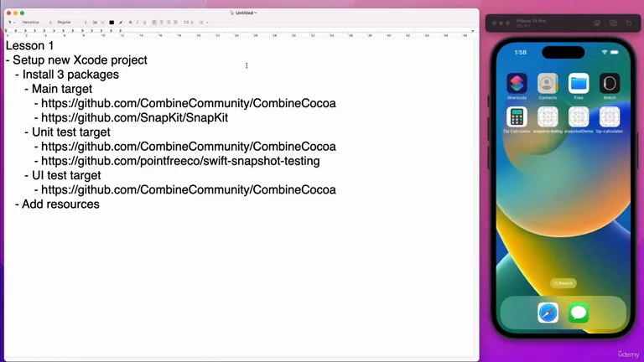Open the Regular typeface dropdown
644x362 pixels.
pos(72,23)
